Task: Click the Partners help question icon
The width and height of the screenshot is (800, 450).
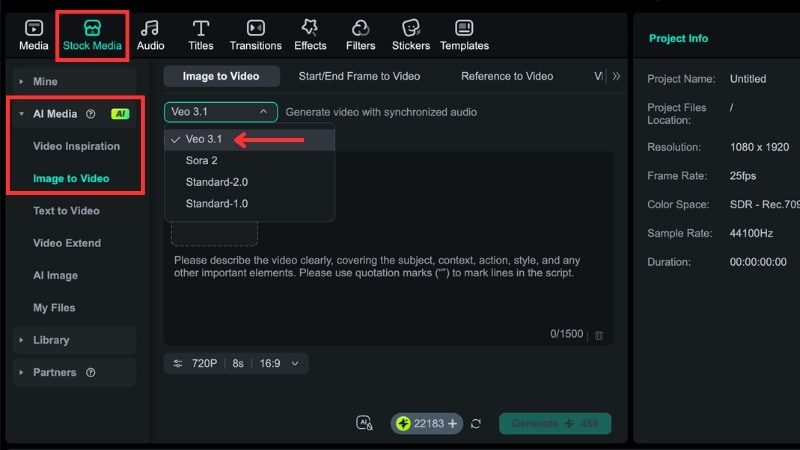Action: click(x=91, y=372)
